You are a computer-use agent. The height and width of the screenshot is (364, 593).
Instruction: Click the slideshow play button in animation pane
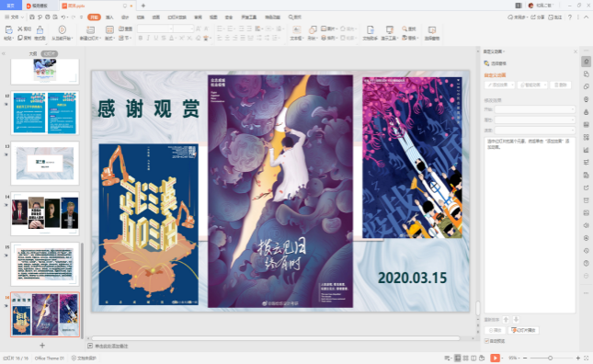[x=523, y=330]
